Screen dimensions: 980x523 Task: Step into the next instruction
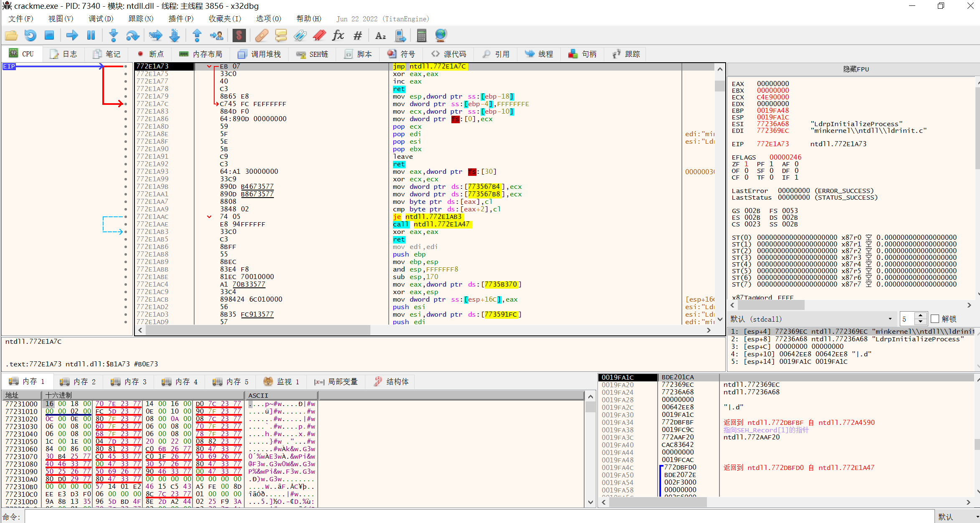pos(113,36)
